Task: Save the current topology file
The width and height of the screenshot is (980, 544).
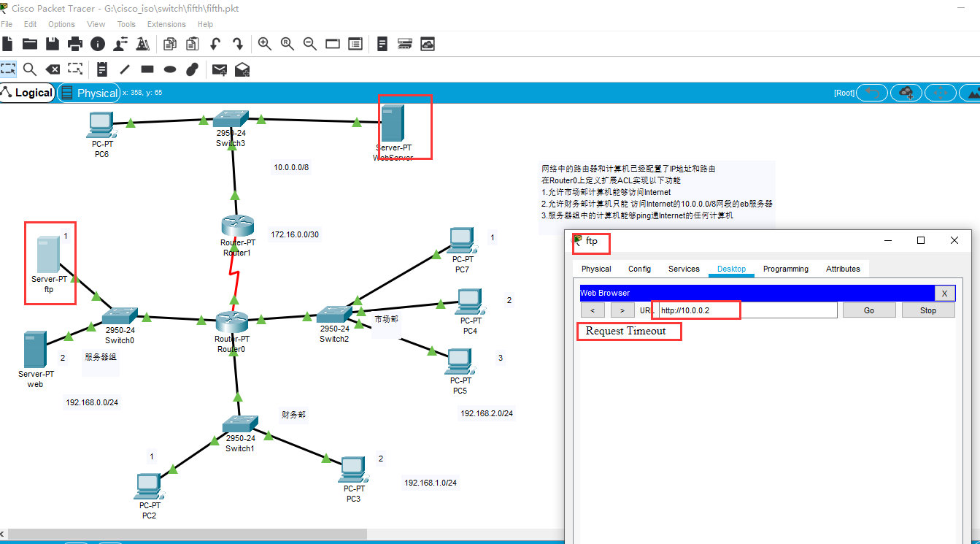Action: [x=53, y=44]
